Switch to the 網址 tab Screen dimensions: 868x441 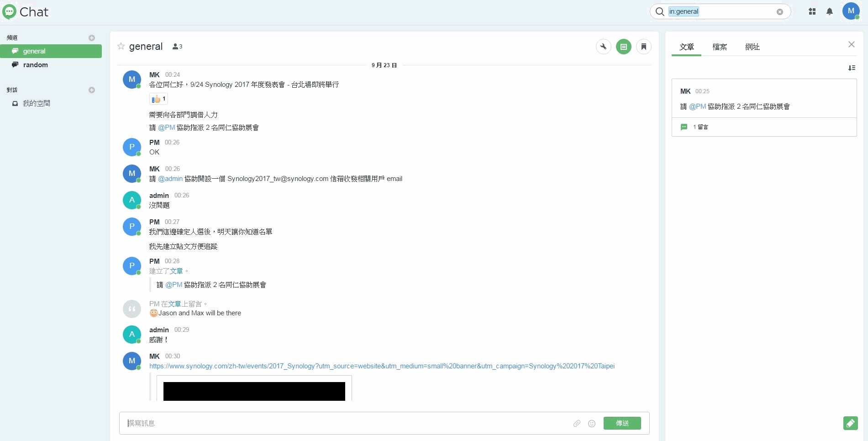752,47
